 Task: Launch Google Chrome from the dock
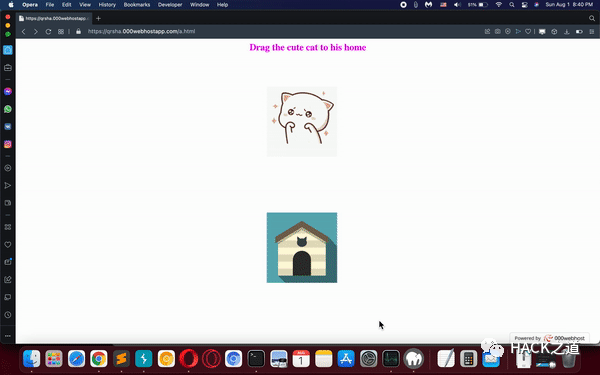coord(99,359)
